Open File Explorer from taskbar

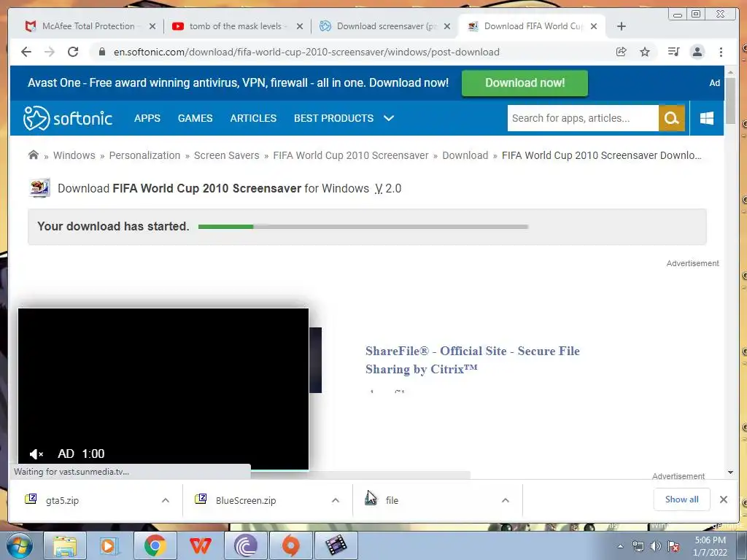coord(65,545)
